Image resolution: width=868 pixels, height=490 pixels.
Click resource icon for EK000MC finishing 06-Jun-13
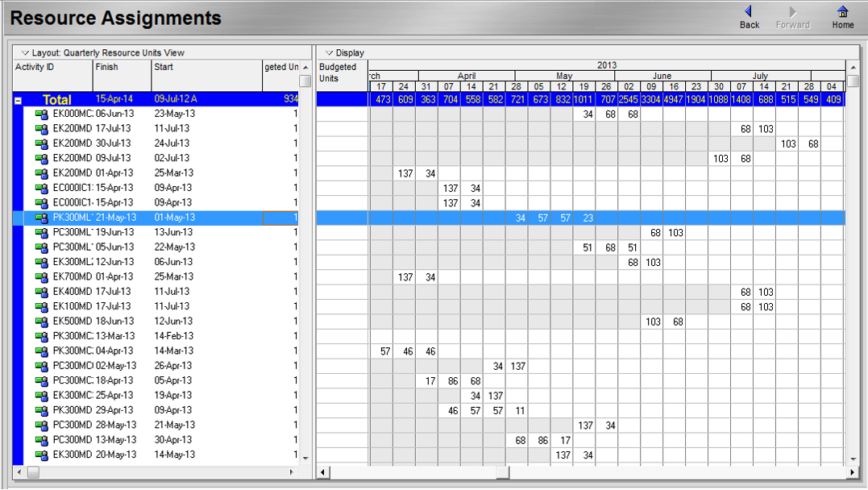point(42,114)
